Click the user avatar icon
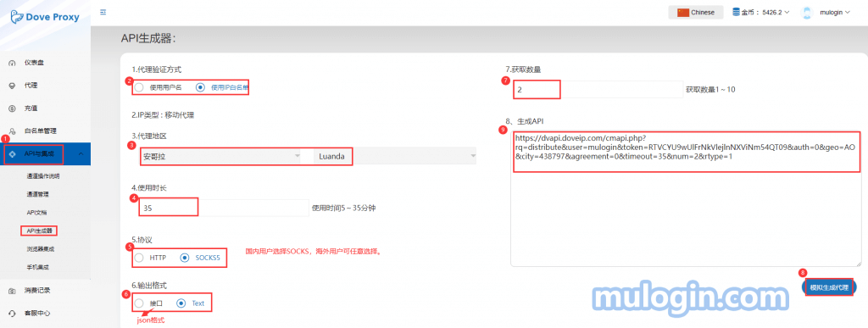 pos(807,13)
